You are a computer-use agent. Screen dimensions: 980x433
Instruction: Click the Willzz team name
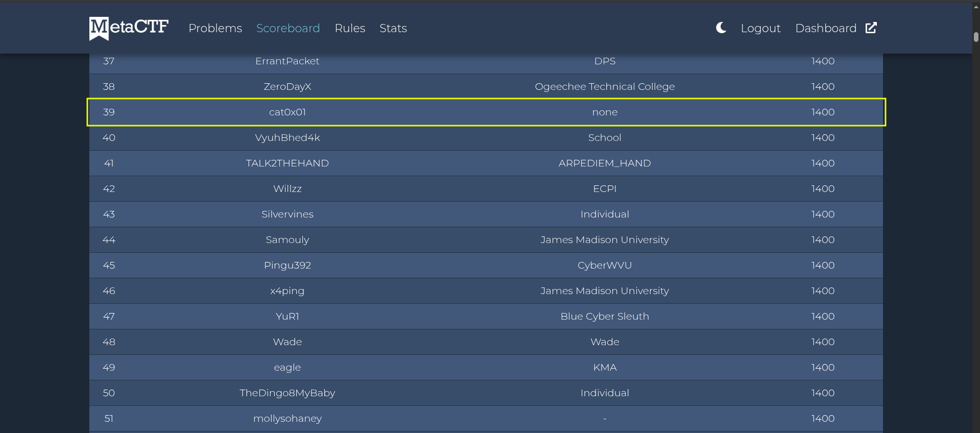pyautogui.click(x=288, y=189)
